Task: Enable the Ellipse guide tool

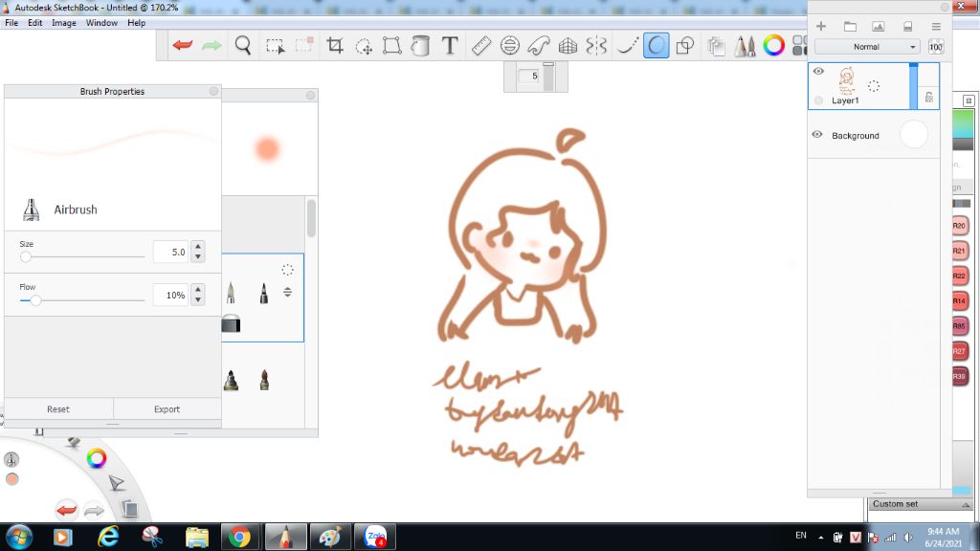Action: click(x=510, y=45)
